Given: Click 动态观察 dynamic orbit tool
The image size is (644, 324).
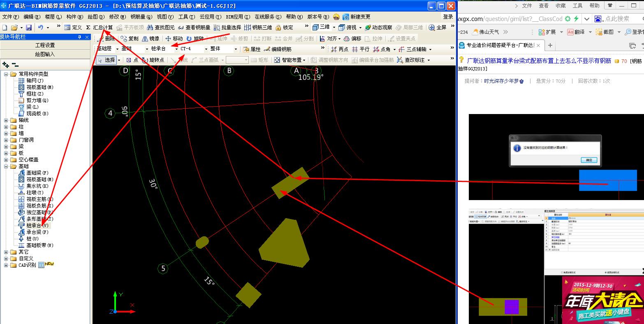Looking at the screenshot, I should click(378, 27).
